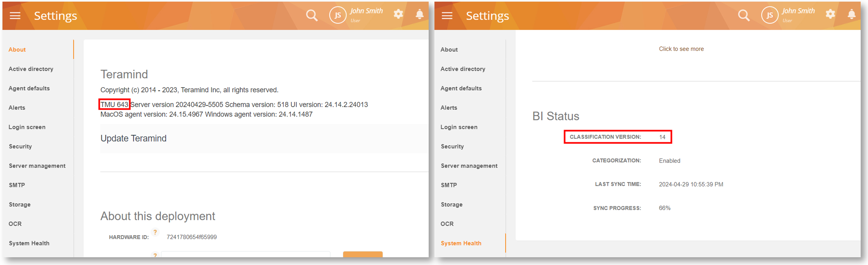
Task: Open Agent defaults in left window sidebar
Action: point(29,88)
